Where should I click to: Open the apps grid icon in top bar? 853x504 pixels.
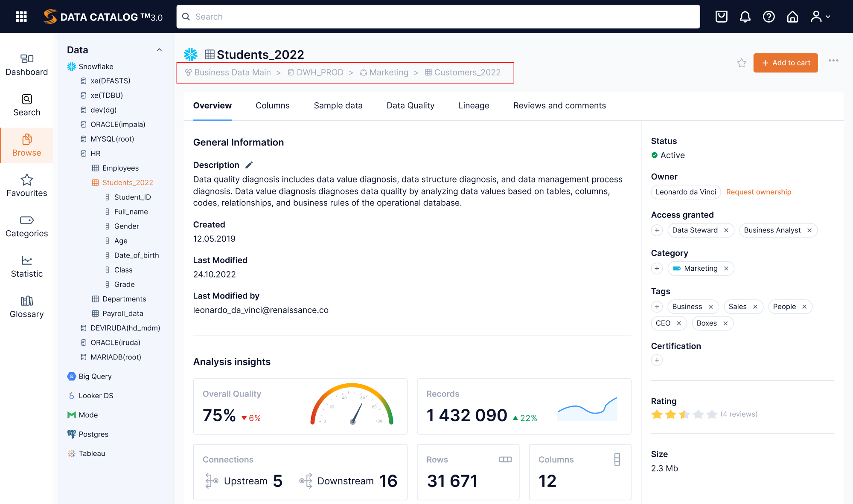pos(21,16)
